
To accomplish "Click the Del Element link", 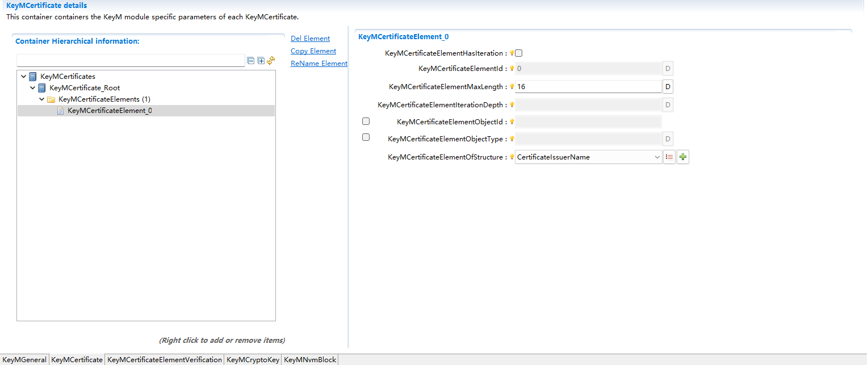I will (x=310, y=38).
